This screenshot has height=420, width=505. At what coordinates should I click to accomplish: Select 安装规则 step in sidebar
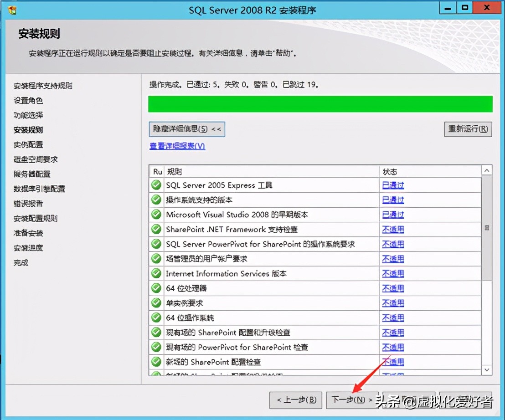(28, 130)
